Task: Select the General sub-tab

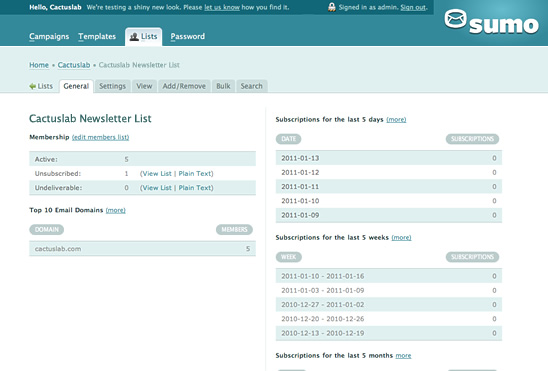Action: click(76, 86)
